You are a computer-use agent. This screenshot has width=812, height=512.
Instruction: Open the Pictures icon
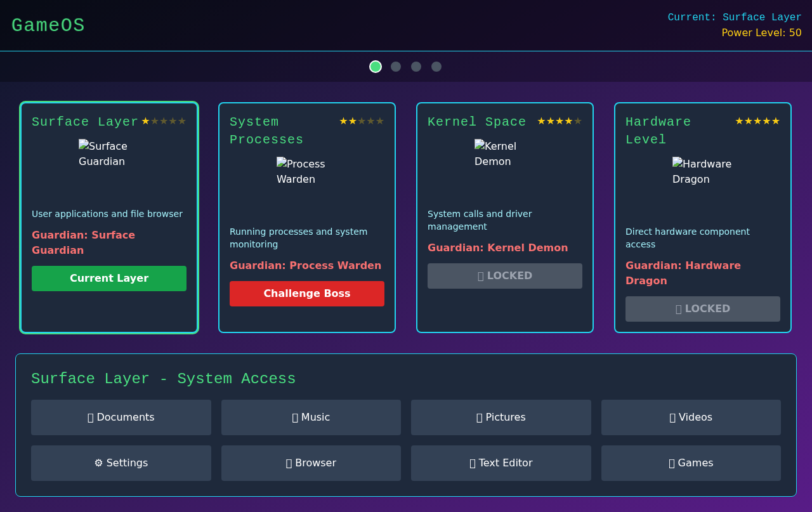[x=501, y=417]
